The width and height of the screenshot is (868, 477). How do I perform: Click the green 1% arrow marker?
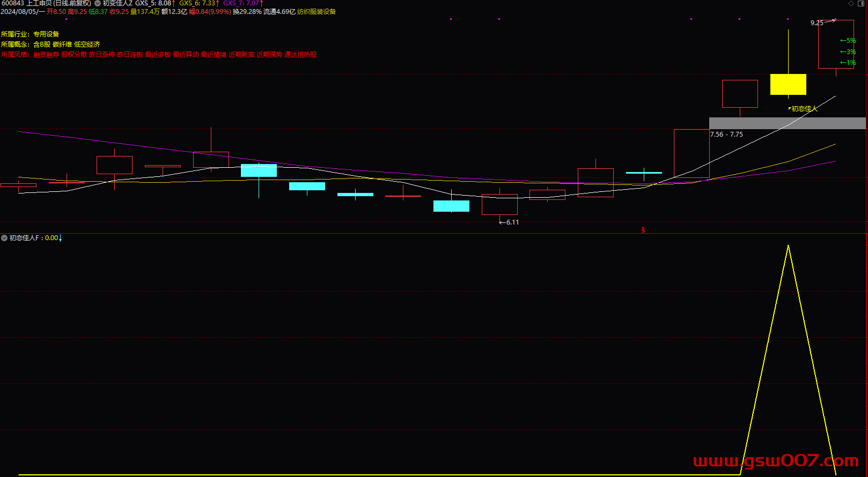(x=848, y=63)
